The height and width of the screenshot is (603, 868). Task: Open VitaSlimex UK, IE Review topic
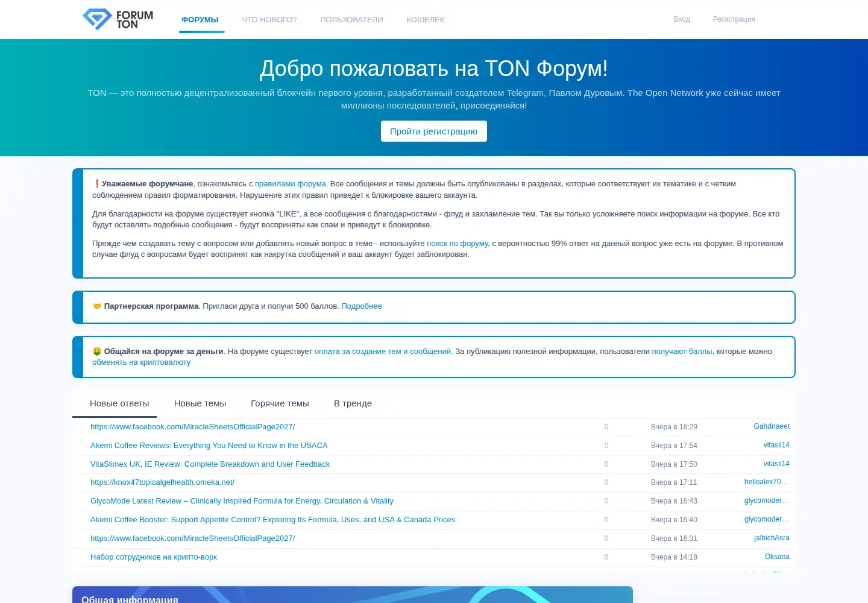[x=210, y=464]
